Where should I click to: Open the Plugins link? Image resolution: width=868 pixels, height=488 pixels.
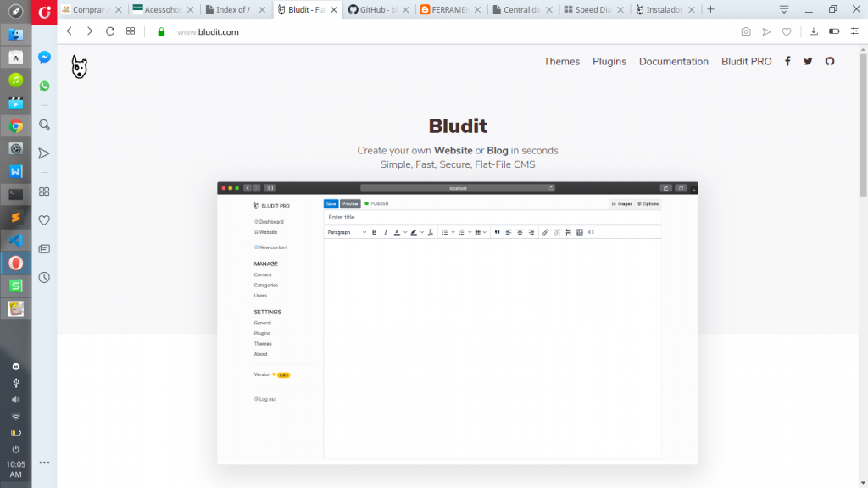[x=609, y=61]
